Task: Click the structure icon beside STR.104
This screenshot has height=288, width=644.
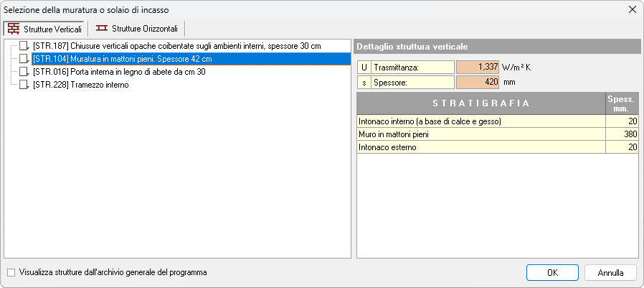Action: point(24,59)
